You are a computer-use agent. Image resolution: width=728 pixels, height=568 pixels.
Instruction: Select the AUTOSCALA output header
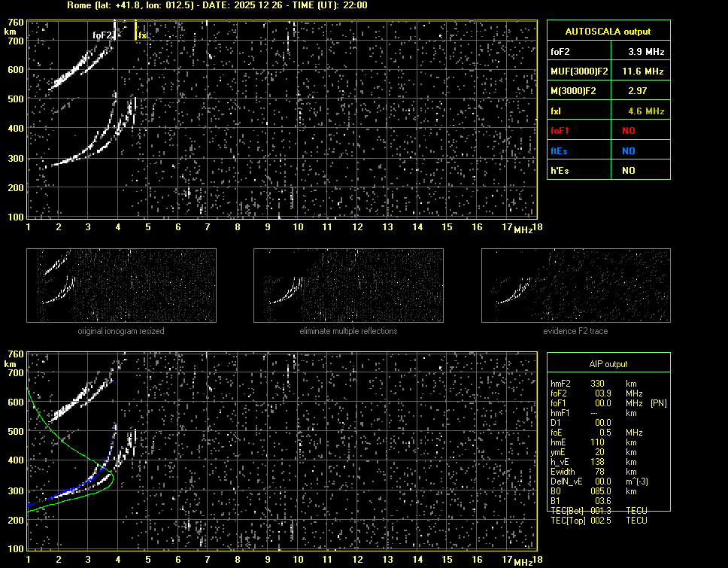608,32
